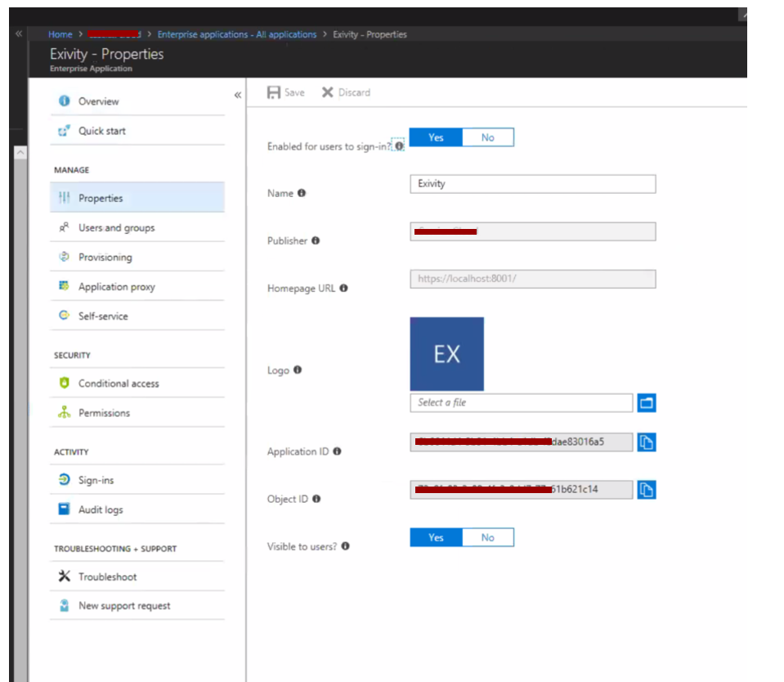Browse for a logo file with folder icon
This screenshot has height=682, width=784.
point(647,403)
